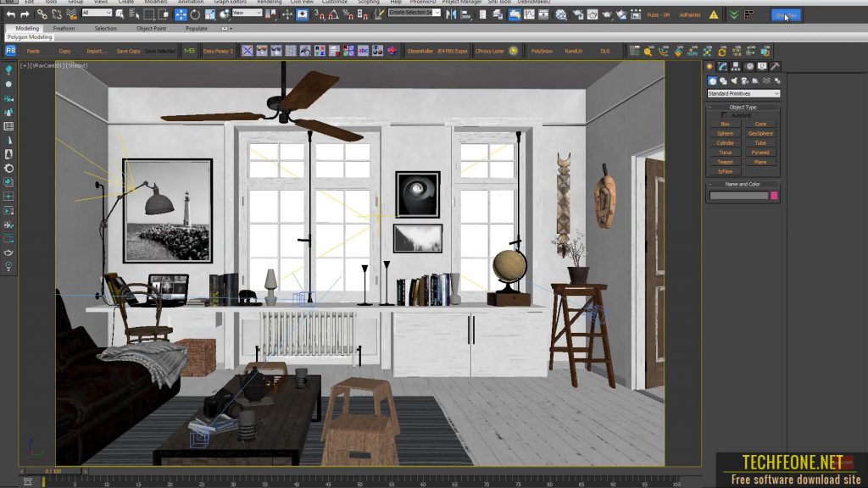Toggle the 3D Snaps icon
Screen dimensions: 868x488
pos(319,15)
